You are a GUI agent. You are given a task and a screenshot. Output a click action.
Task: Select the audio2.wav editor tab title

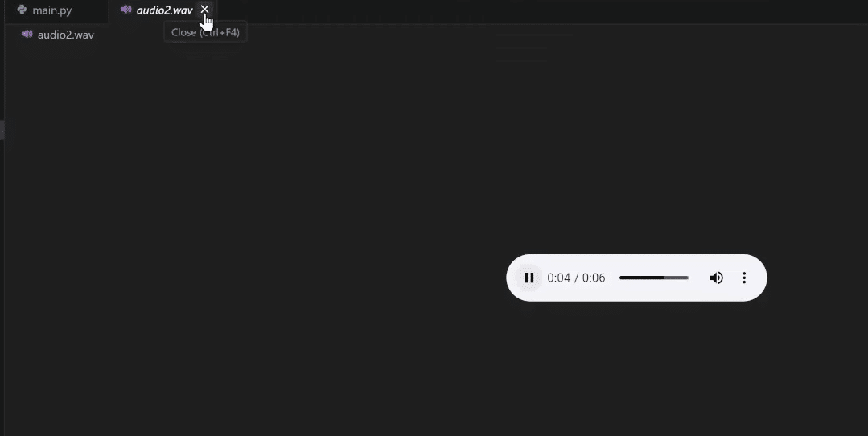pyautogui.click(x=164, y=10)
